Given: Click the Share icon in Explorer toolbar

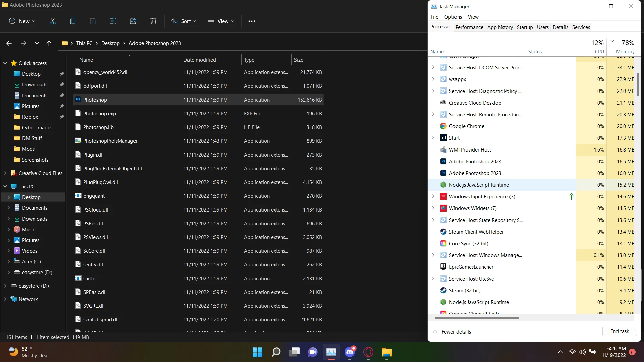Looking at the screenshot, I should [133, 21].
